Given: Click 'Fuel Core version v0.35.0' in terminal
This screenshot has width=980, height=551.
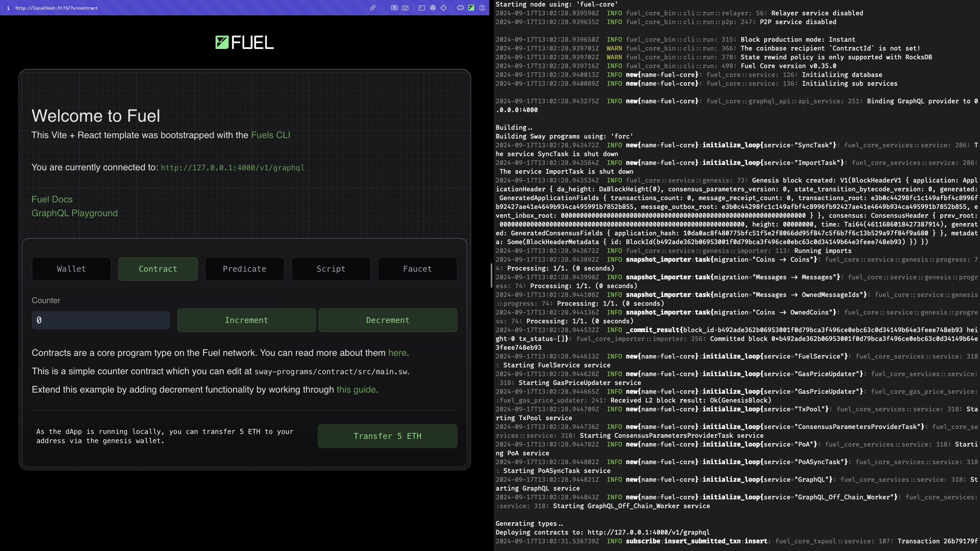Looking at the screenshot, I should pyautogui.click(x=789, y=66).
